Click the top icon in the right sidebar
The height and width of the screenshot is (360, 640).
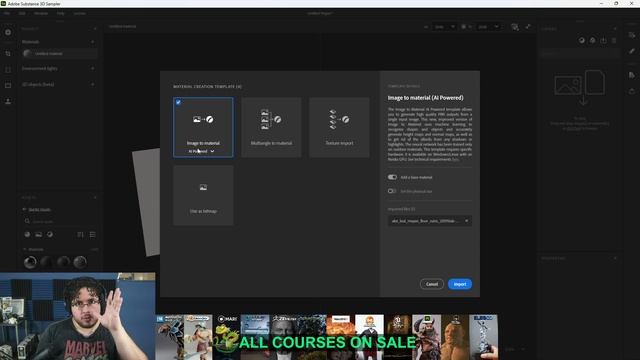632,35
